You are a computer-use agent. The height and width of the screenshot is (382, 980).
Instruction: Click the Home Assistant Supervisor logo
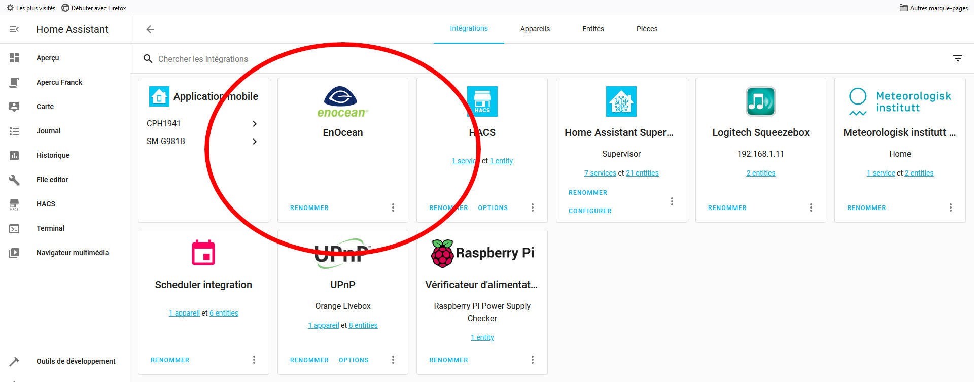tap(621, 101)
